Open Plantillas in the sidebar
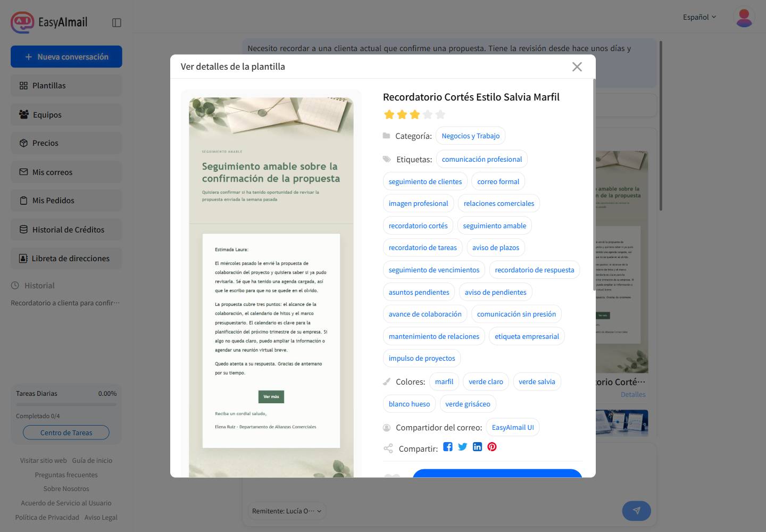 [x=66, y=86]
